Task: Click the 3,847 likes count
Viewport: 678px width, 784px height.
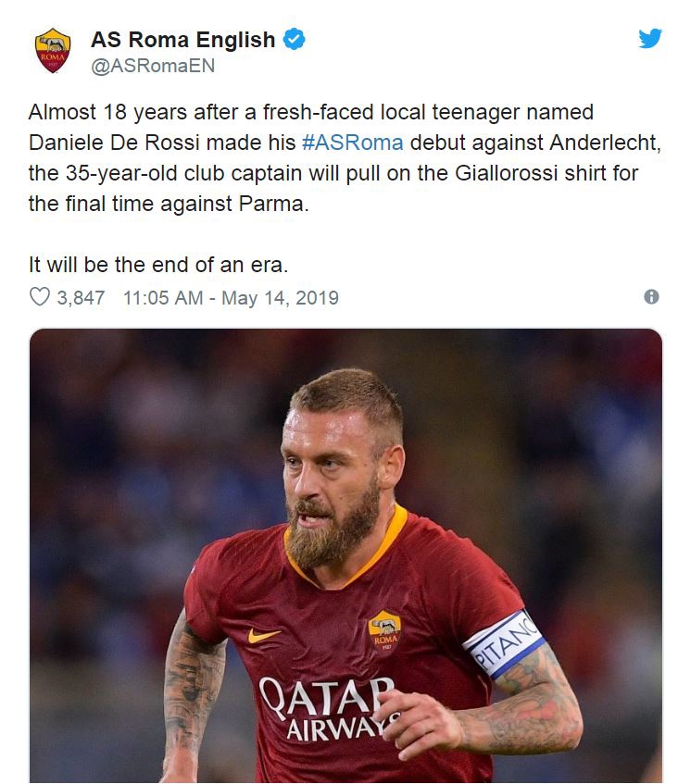Action: (81, 298)
